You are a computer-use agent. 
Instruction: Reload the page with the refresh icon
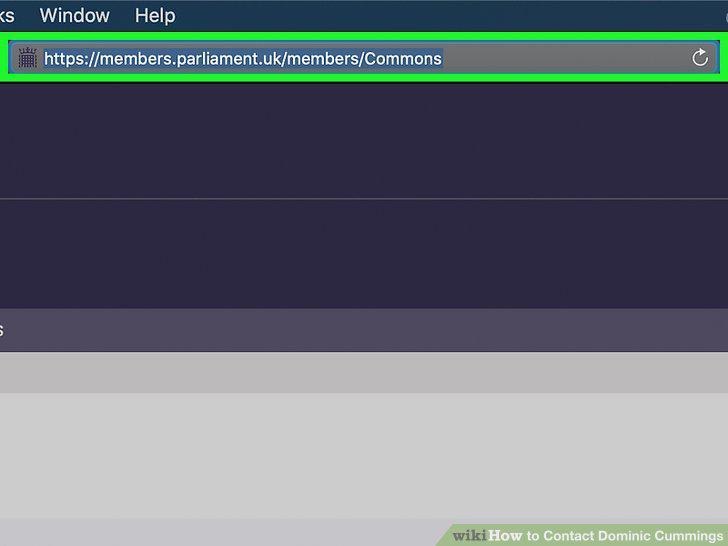pos(700,58)
